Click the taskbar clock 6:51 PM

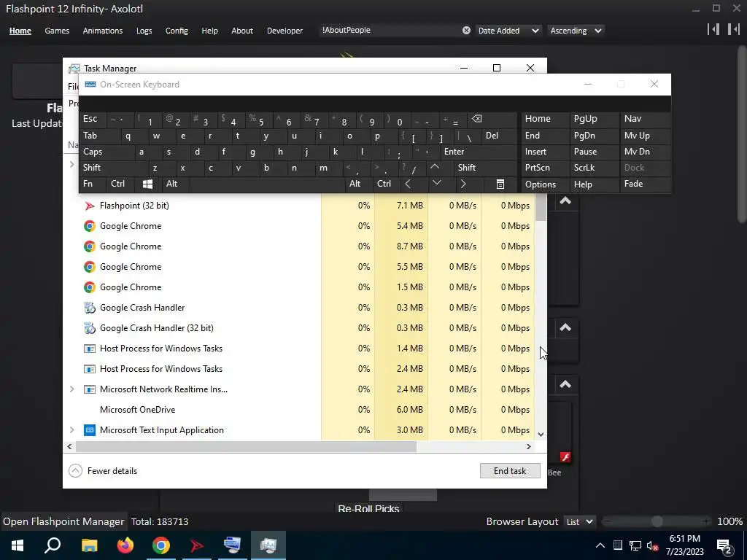[684, 545]
